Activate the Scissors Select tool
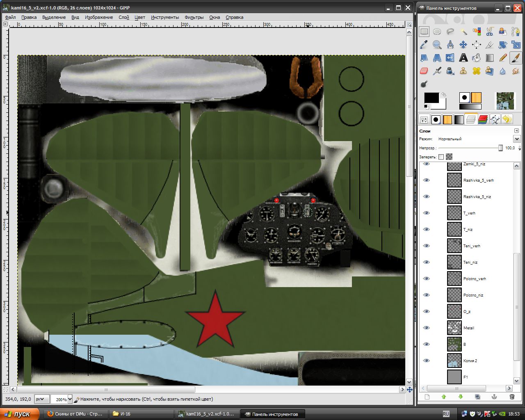This screenshot has width=525, height=420. pos(490,32)
